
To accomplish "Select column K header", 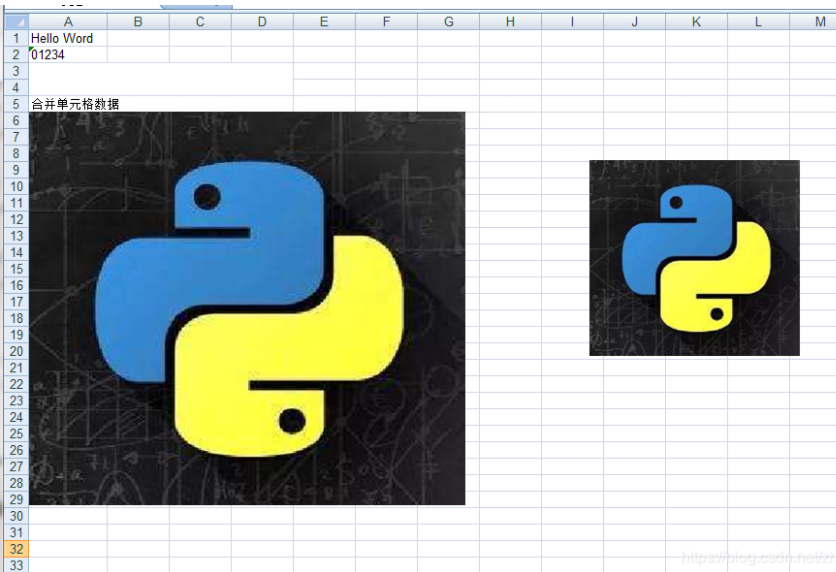I will pos(696,22).
